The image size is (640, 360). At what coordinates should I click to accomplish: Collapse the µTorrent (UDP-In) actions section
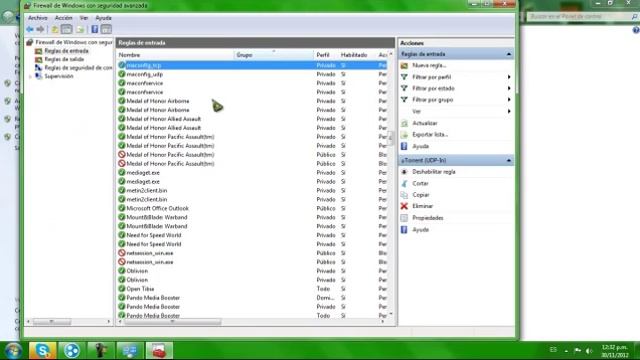[x=509, y=160]
